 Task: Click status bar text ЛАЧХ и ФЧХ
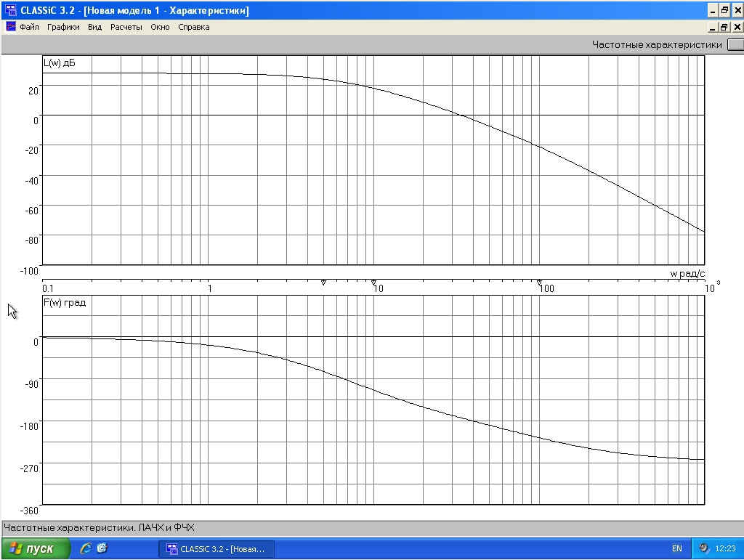tap(166, 527)
